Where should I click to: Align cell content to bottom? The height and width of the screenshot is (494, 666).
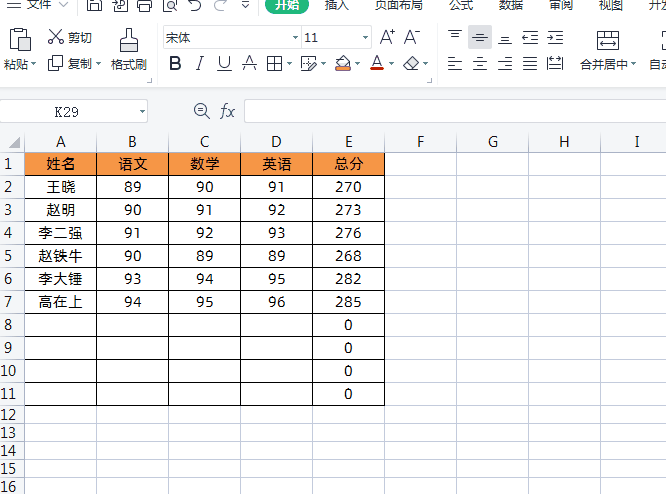(x=505, y=38)
